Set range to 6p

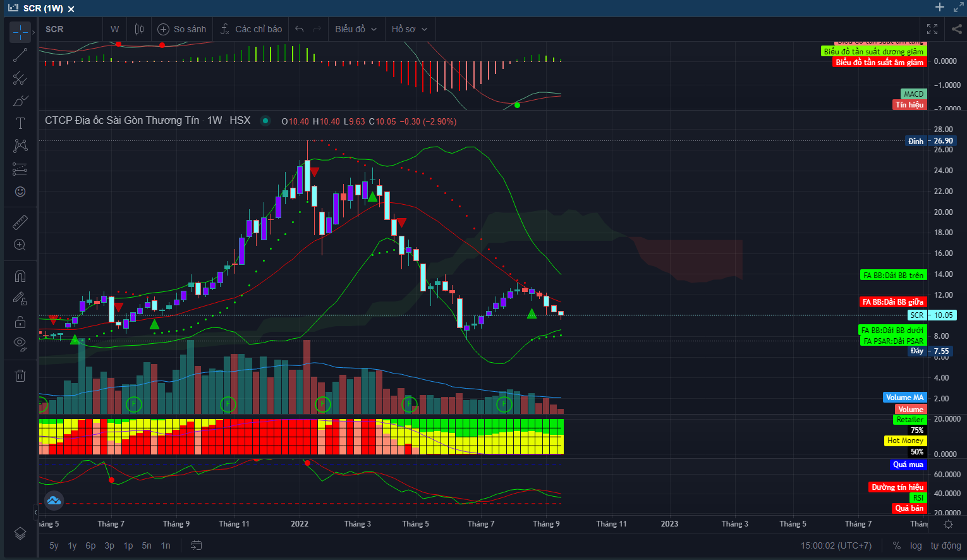[90, 545]
